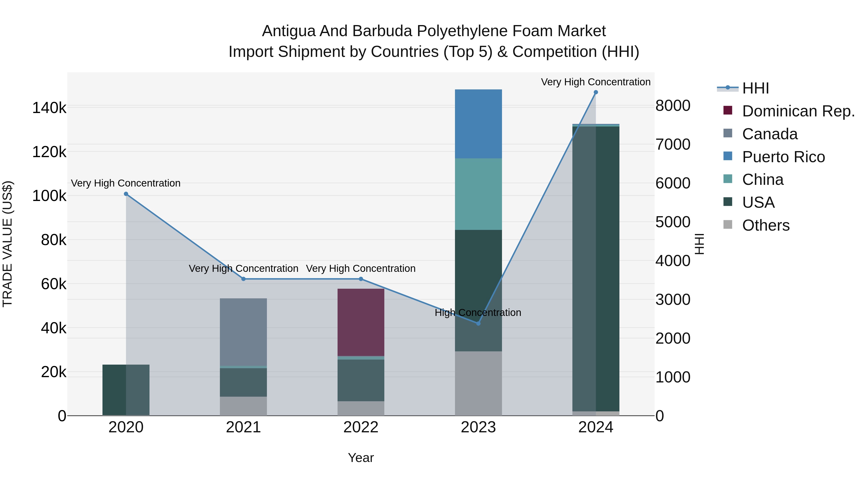Click the 140k left axis tick label
This screenshot has width=868, height=488.
click(x=49, y=108)
